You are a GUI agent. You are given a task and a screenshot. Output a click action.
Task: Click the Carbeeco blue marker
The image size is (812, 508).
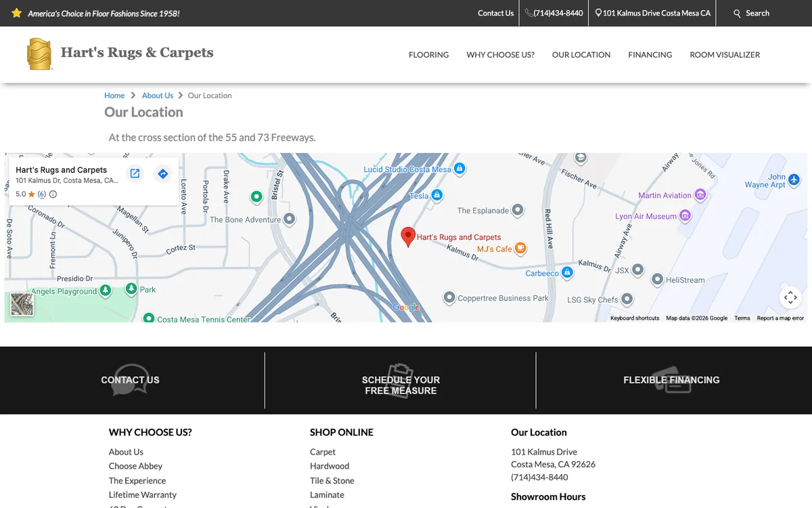(567, 273)
